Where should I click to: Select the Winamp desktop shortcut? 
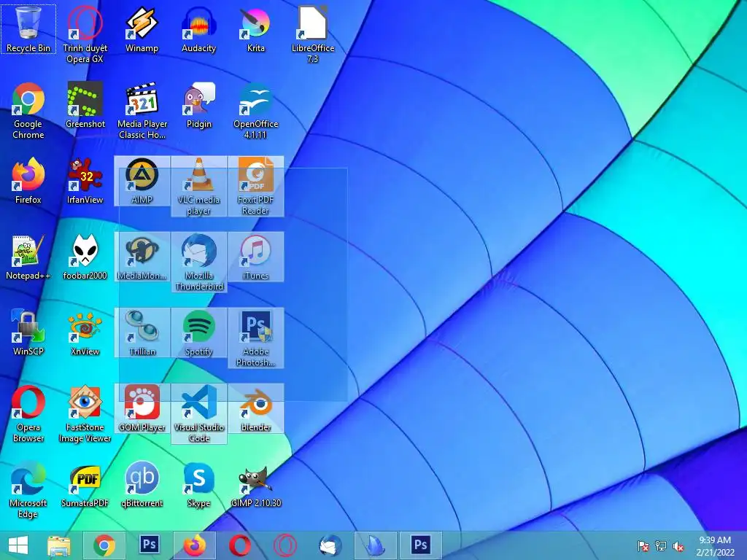[x=142, y=29]
